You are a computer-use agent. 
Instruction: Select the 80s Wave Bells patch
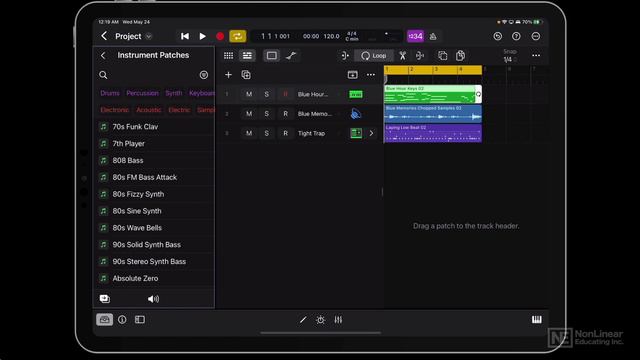pos(153,228)
